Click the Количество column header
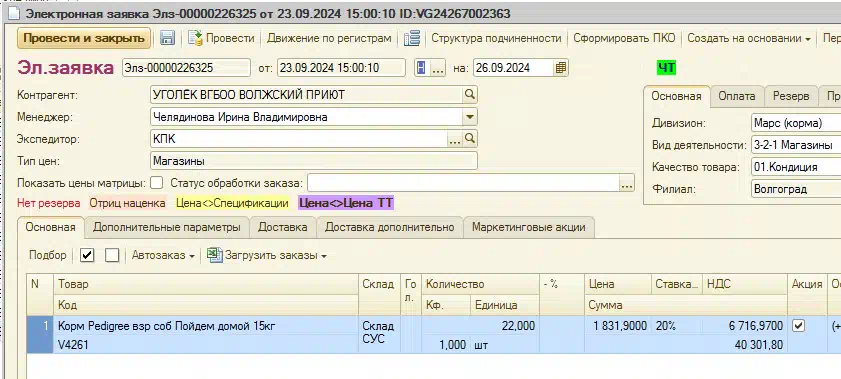Image resolution: width=841 pixels, height=379 pixels. tap(481, 284)
